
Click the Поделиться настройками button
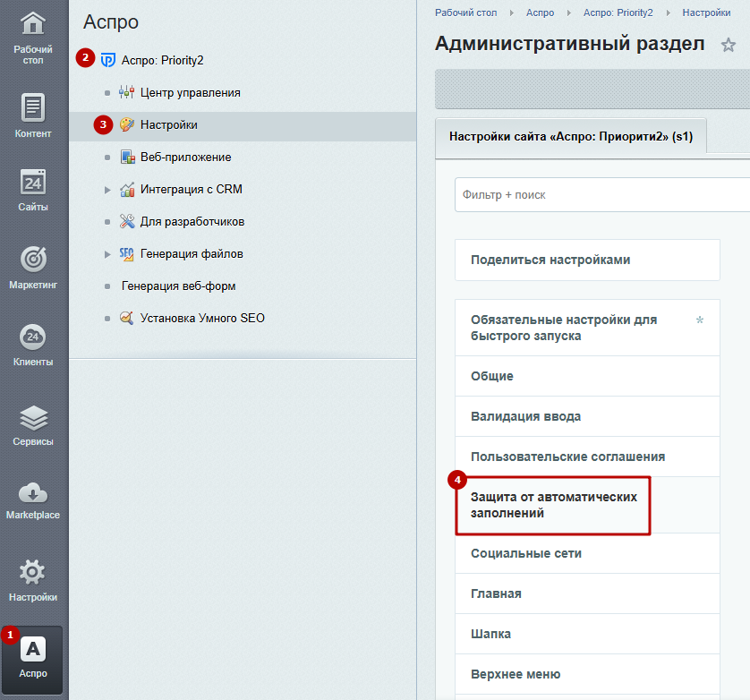point(587,260)
